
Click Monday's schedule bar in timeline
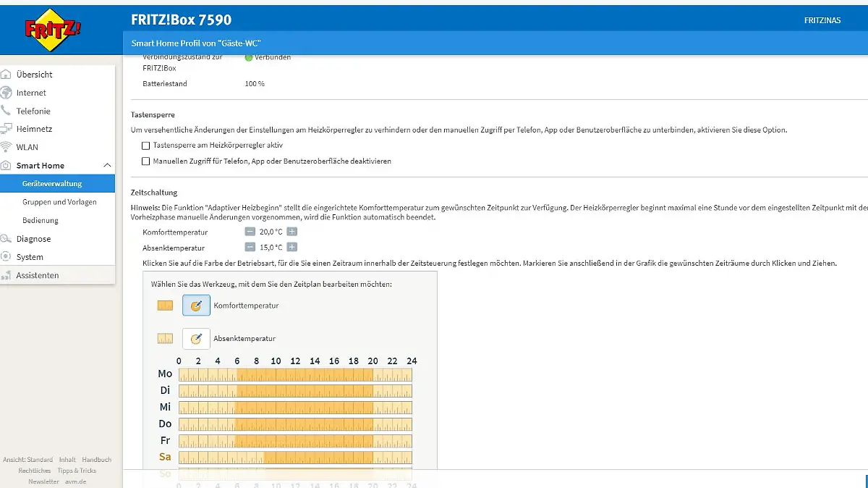295,374
